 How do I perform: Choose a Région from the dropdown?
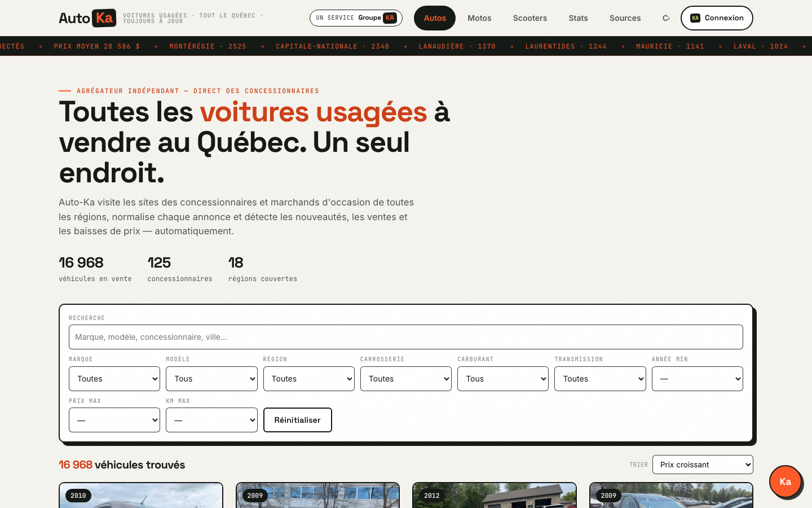309,379
